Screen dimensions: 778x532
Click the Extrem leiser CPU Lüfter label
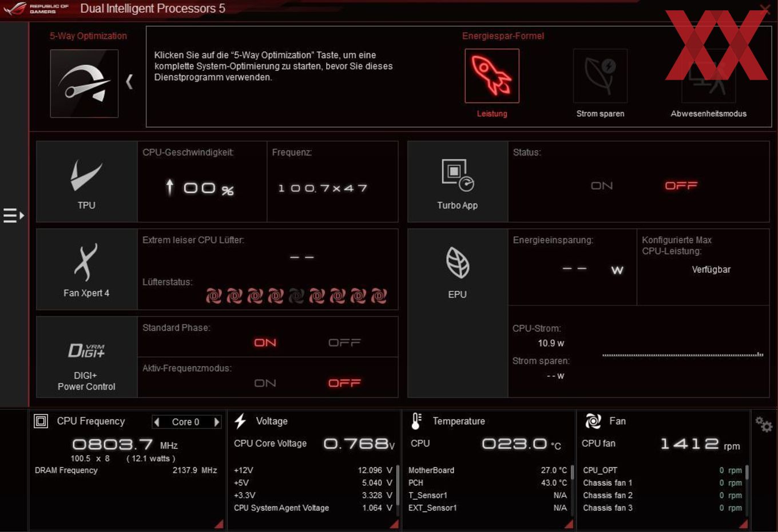click(x=193, y=240)
